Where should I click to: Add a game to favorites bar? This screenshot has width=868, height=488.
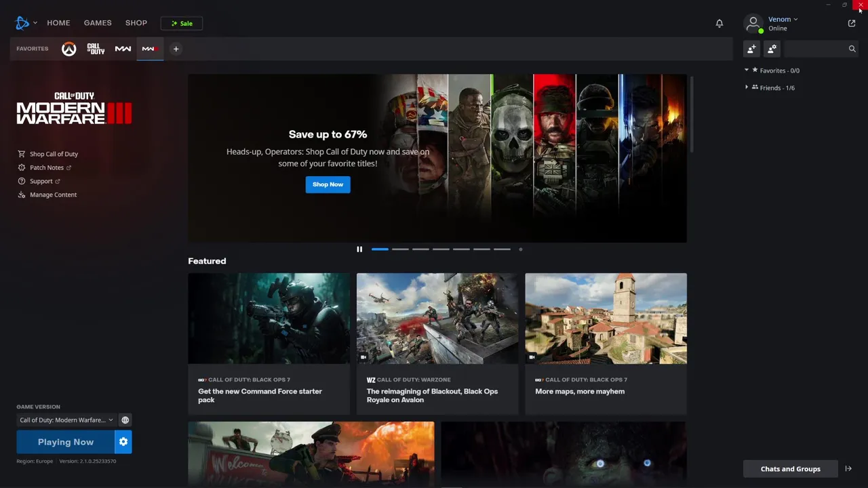click(176, 49)
